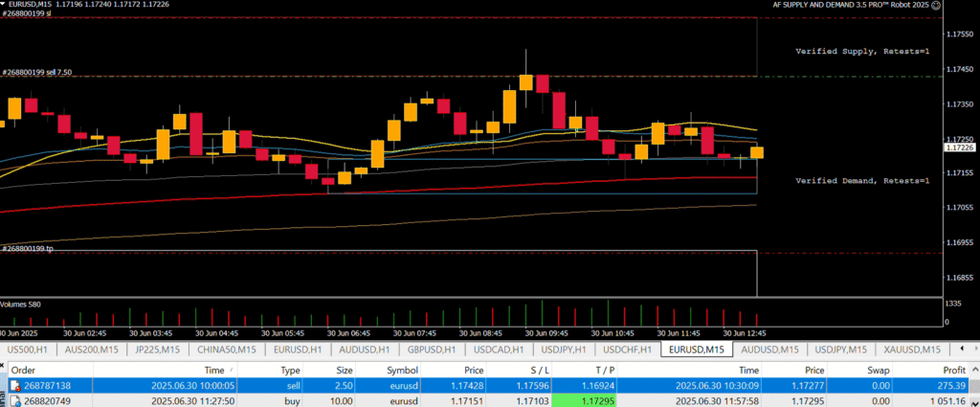Sort trade history by the Order column
980x407 pixels.
pyautogui.click(x=23, y=369)
